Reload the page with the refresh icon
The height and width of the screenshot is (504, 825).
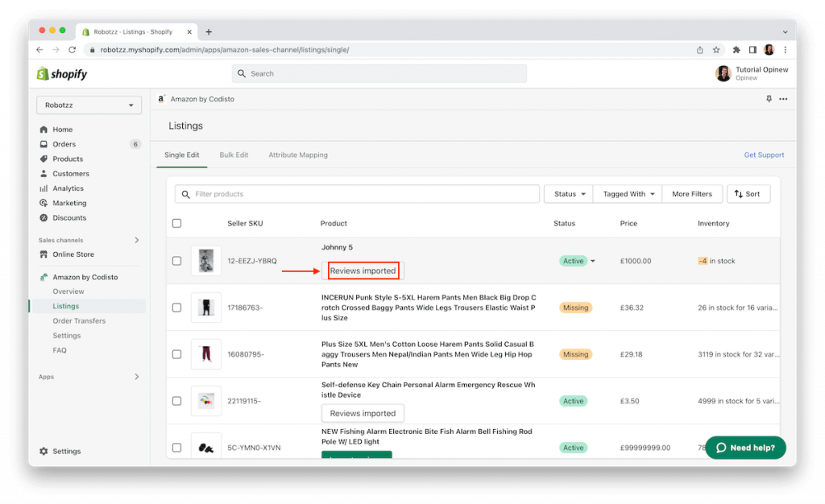pos(72,49)
